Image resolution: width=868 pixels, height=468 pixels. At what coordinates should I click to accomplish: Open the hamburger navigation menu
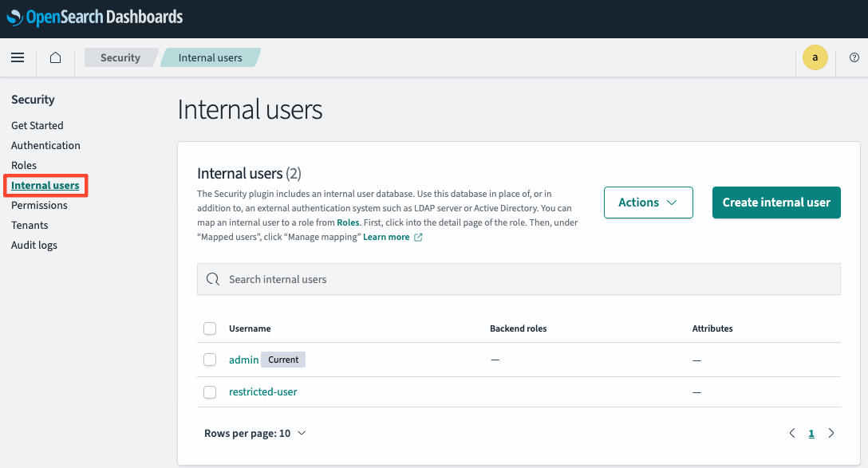pos(18,57)
